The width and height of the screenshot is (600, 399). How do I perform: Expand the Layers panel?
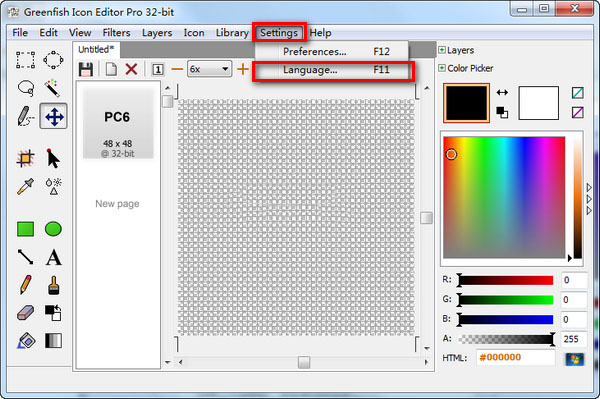pos(442,50)
